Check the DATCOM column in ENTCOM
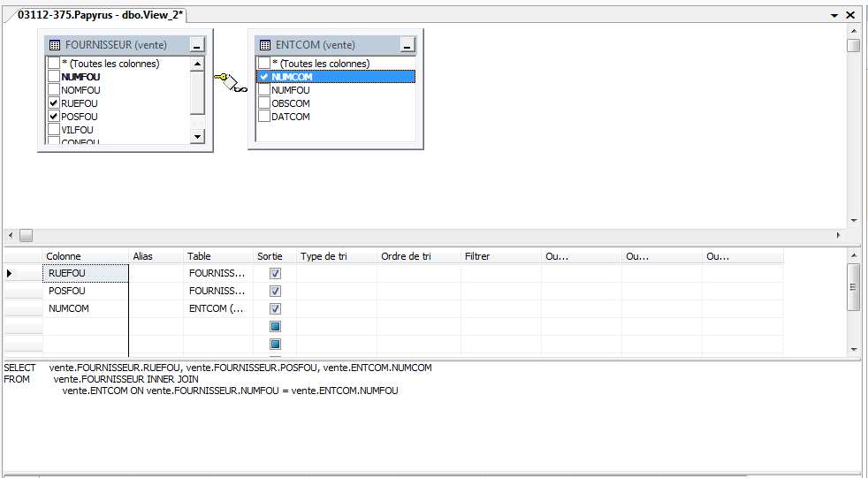 coord(263,117)
